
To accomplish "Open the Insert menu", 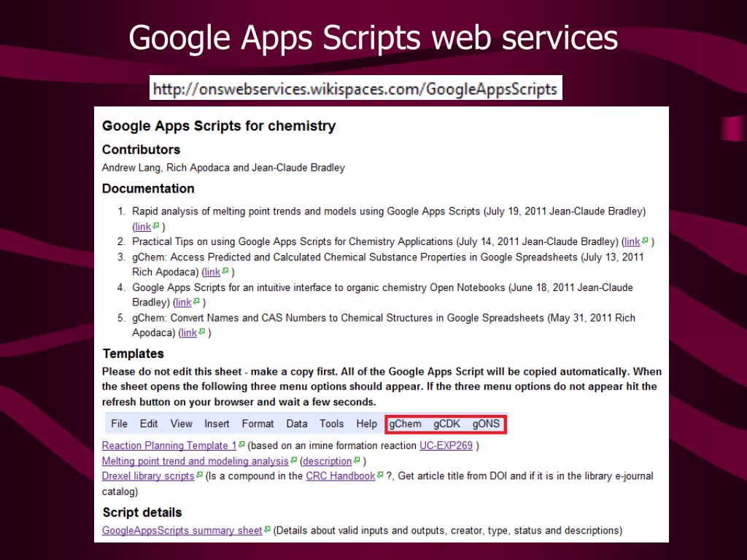I will tap(217, 424).
